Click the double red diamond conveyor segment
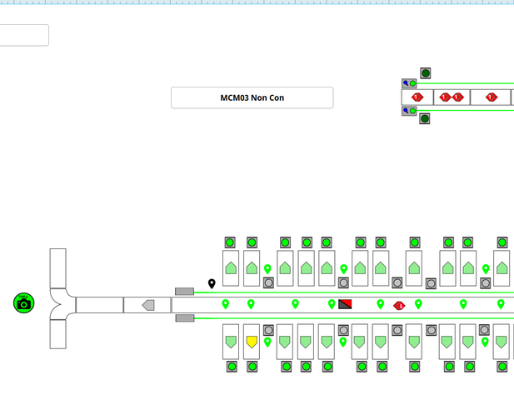 tap(451, 97)
